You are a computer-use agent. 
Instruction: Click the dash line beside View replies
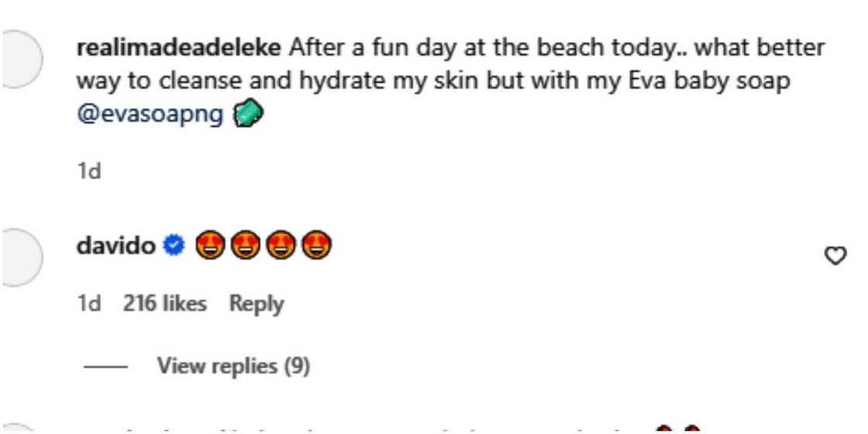click(x=105, y=366)
